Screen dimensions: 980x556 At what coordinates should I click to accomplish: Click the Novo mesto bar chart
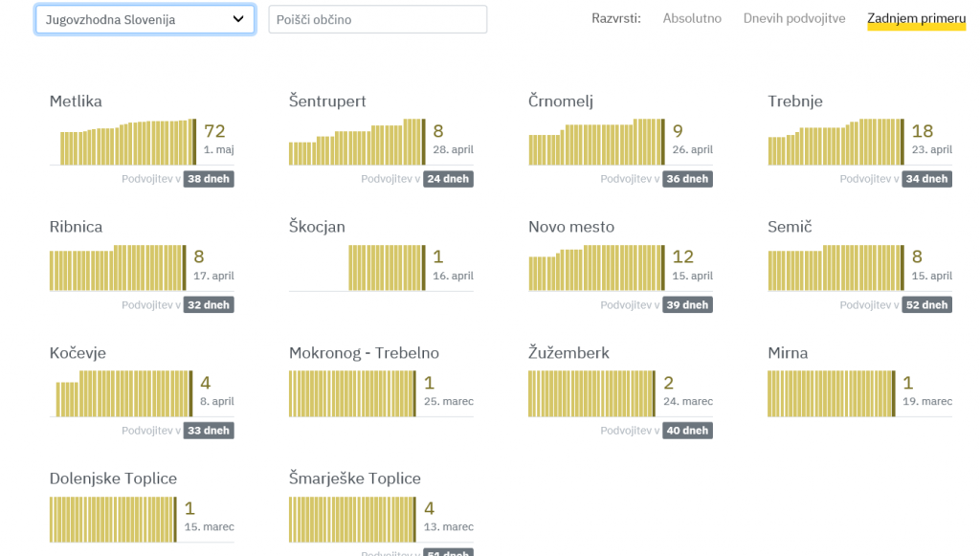(x=596, y=268)
